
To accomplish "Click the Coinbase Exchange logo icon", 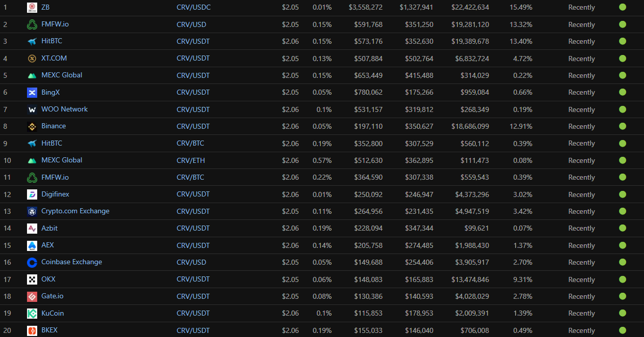I will click(32, 262).
